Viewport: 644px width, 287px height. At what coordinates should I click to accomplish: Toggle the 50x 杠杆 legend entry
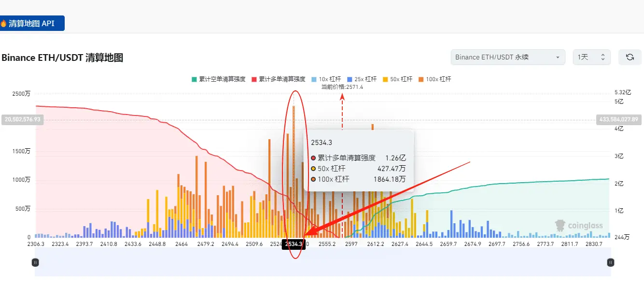(397, 79)
